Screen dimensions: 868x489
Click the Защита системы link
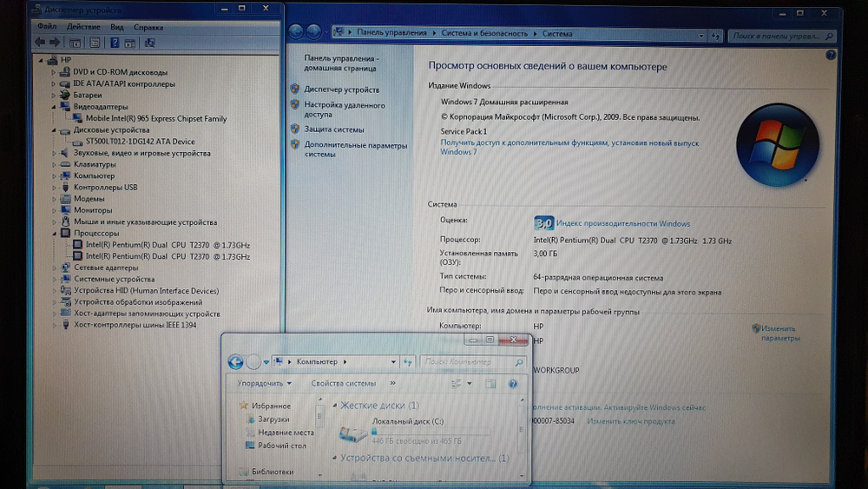click(x=334, y=129)
